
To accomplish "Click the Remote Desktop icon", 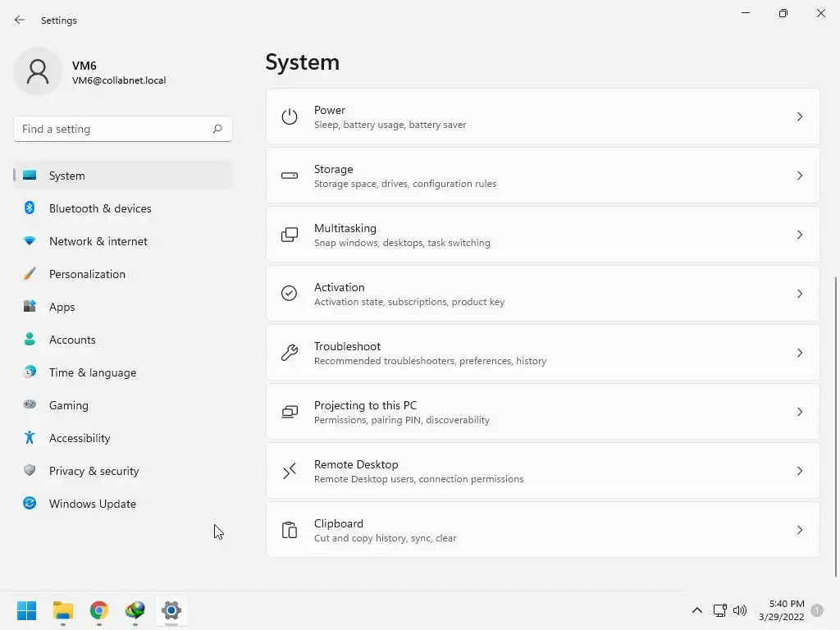I will coord(290,471).
